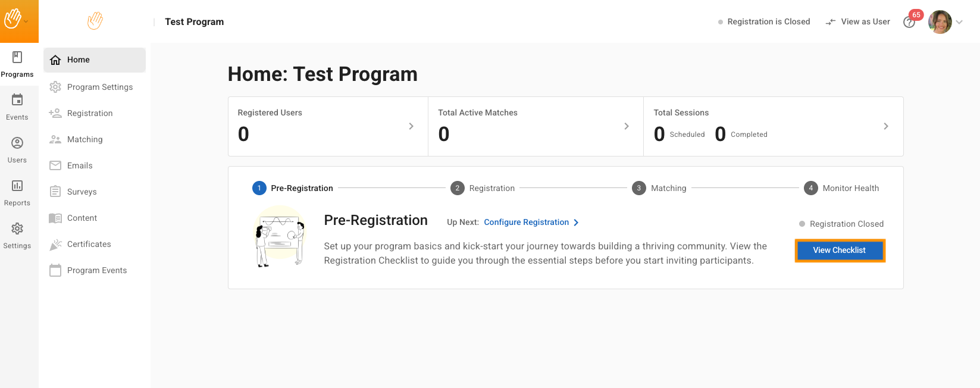Open global Settings gear icon
980x388 pixels.
pyautogui.click(x=17, y=229)
